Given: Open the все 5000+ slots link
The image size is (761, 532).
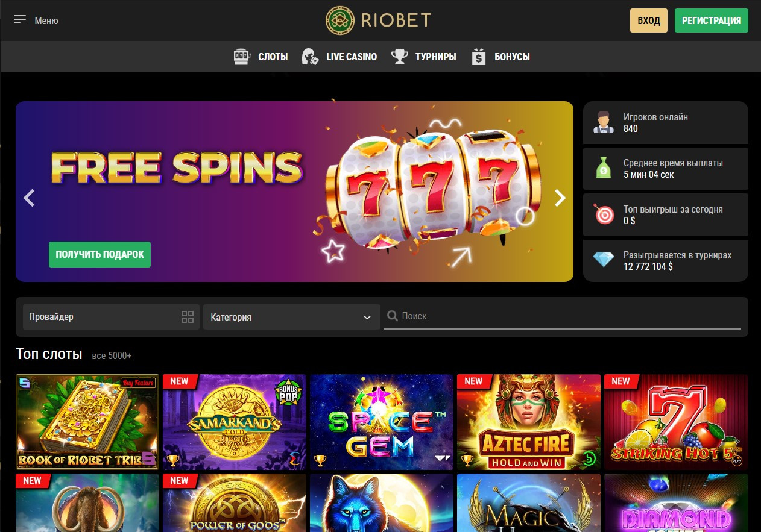Looking at the screenshot, I should [112, 356].
